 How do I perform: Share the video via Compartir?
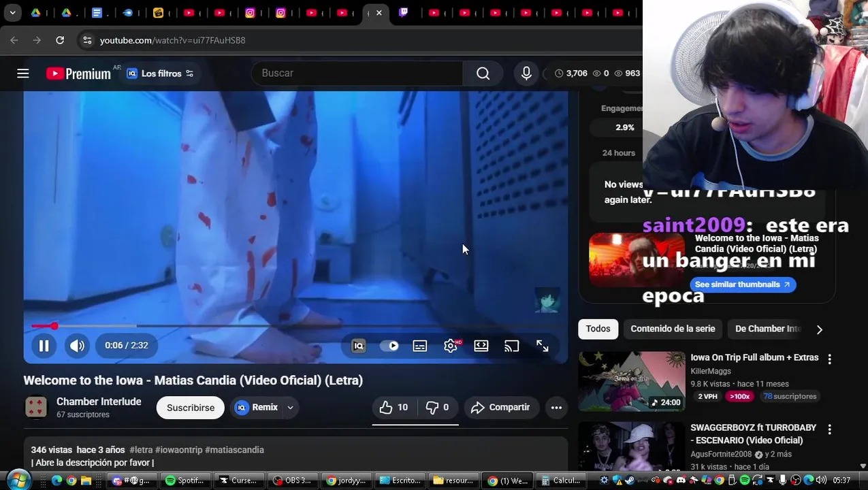pyautogui.click(x=501, y=408)
